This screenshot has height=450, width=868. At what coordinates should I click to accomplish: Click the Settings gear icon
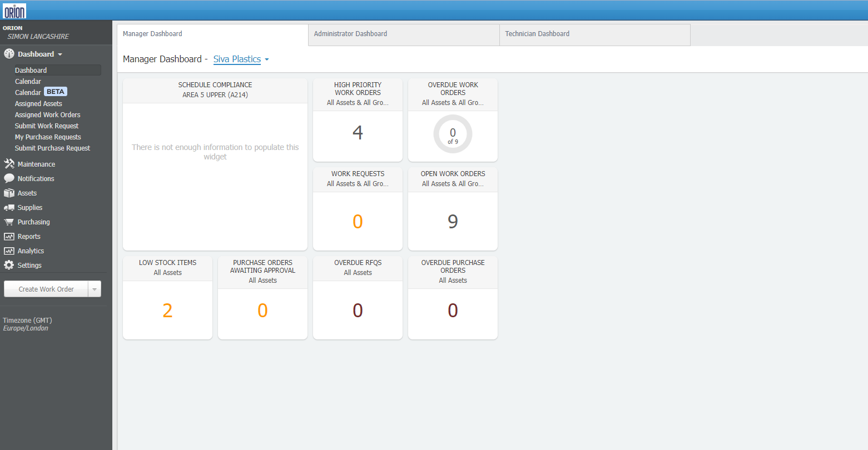9,265
